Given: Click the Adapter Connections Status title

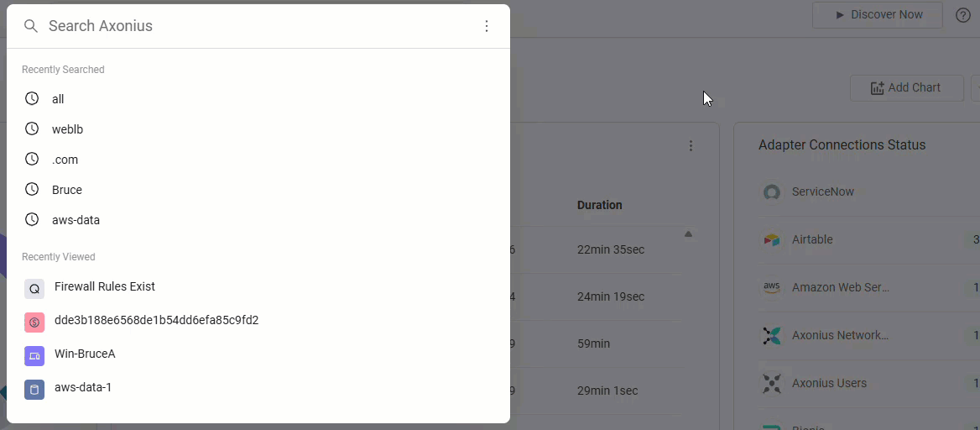Looking at the screenshot, I should click(842, 145).
